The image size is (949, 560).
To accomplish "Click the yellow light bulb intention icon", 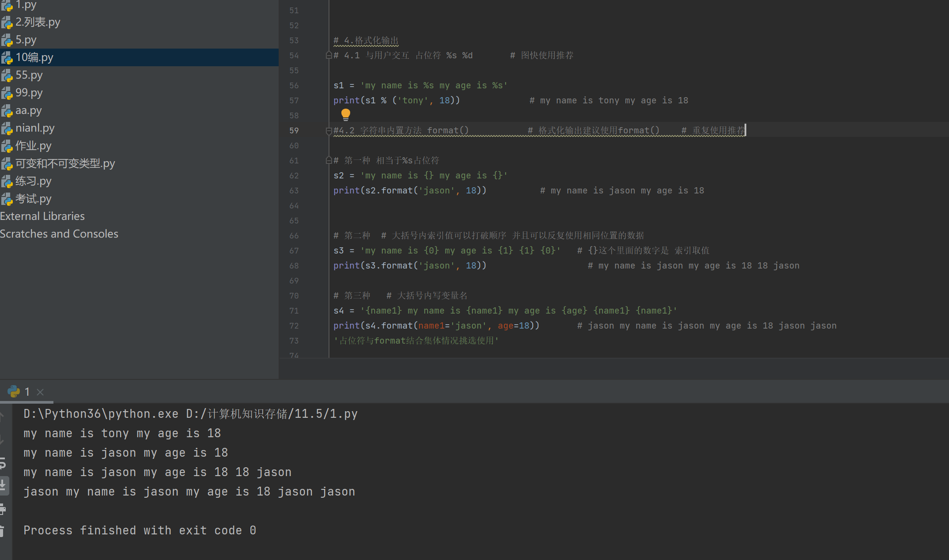I will click(x=346, y=115).
